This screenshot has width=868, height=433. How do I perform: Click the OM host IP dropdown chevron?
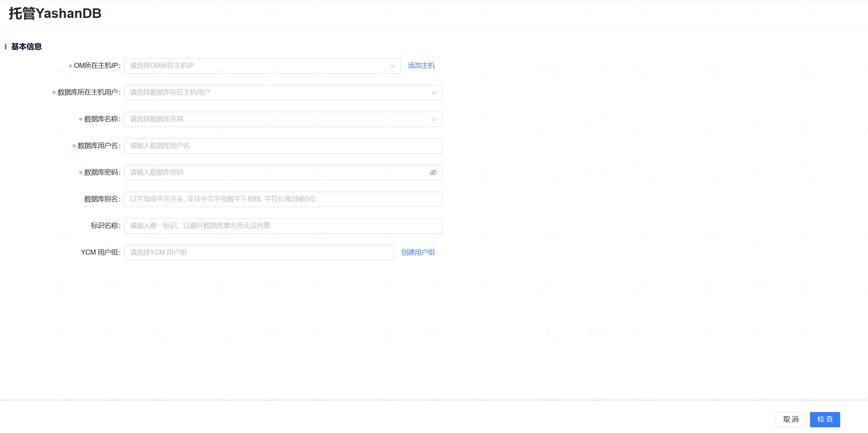click(x=392, y=66)
